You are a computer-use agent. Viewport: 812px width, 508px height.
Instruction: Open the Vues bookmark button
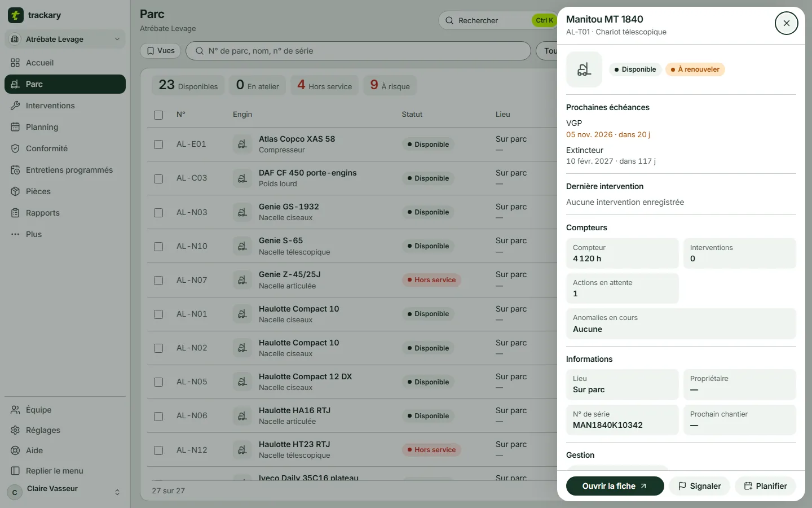[160, 51]
